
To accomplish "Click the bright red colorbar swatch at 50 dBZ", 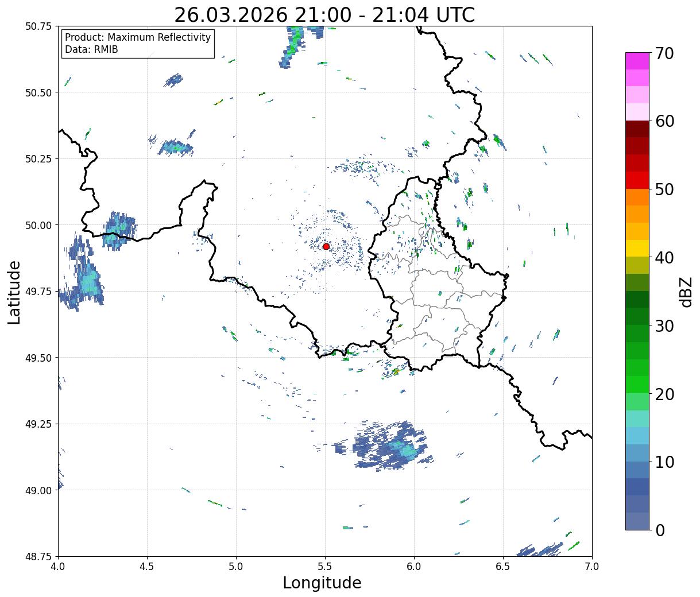I will [637, 180].
